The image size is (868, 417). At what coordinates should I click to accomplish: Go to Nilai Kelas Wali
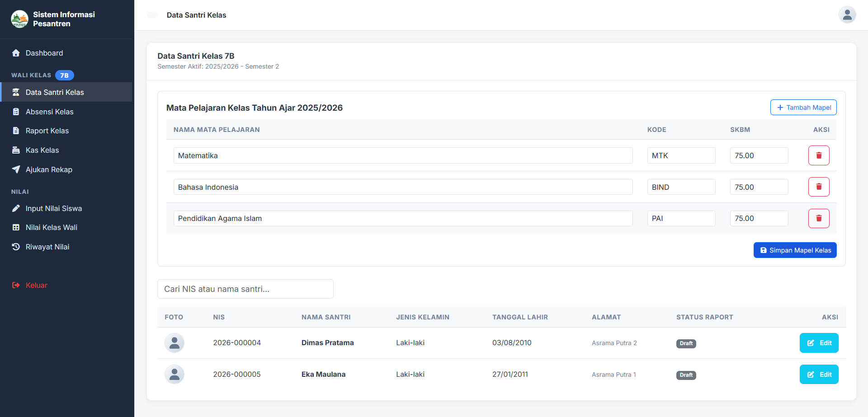66,227
